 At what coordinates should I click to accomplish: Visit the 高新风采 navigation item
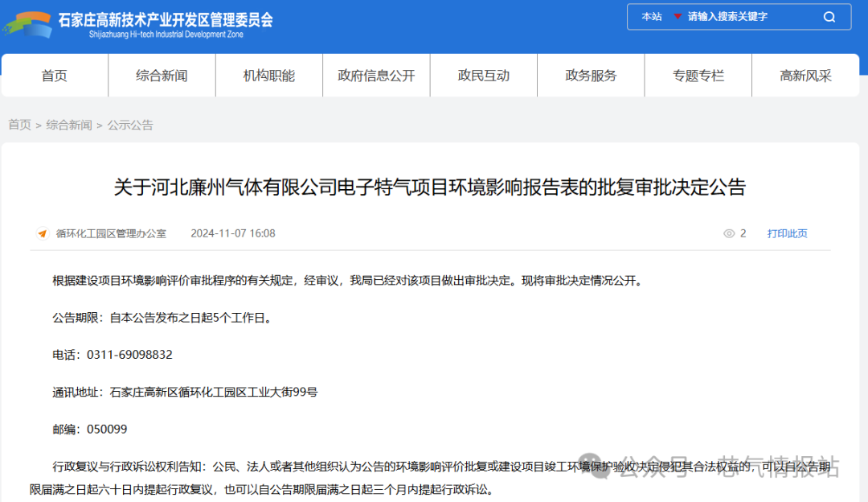click(805, 76)
